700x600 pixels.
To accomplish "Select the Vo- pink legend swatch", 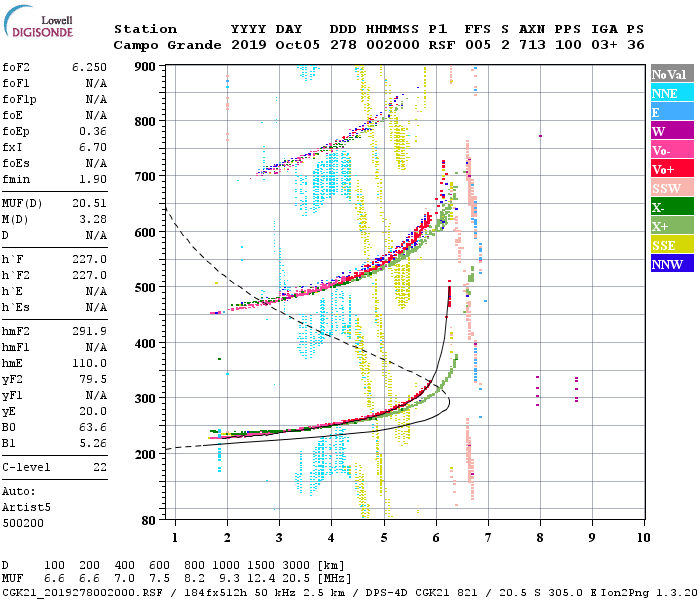I will (672, 149).
